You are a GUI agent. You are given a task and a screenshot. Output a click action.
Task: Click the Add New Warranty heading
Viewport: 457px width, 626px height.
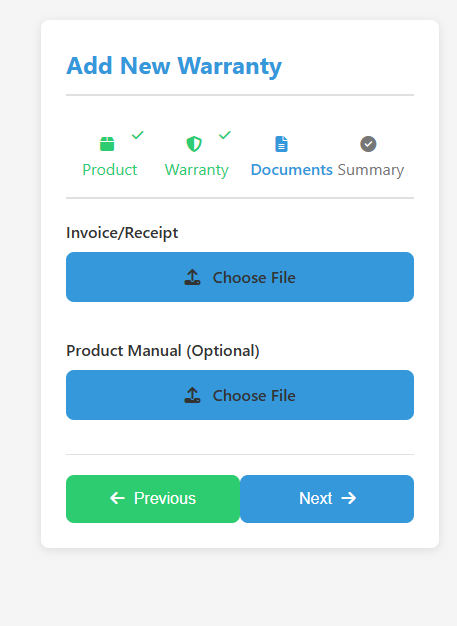(174, 66)
